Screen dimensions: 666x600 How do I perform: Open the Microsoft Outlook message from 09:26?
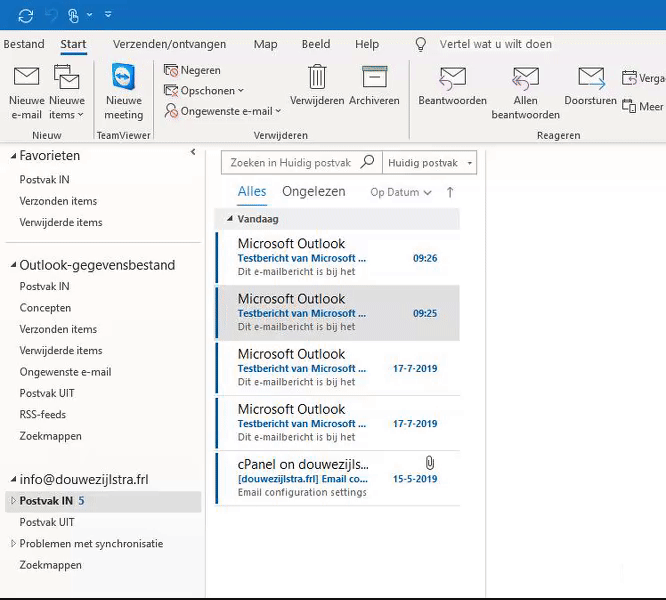tap(338, 257)
